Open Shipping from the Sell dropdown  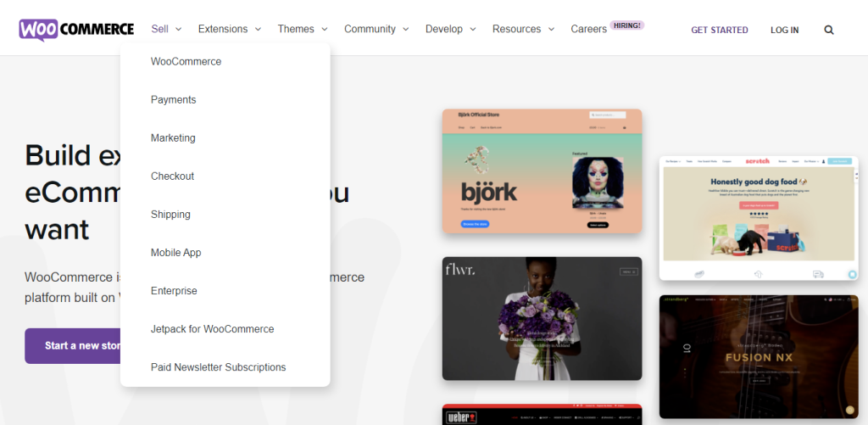coord(170,215)
